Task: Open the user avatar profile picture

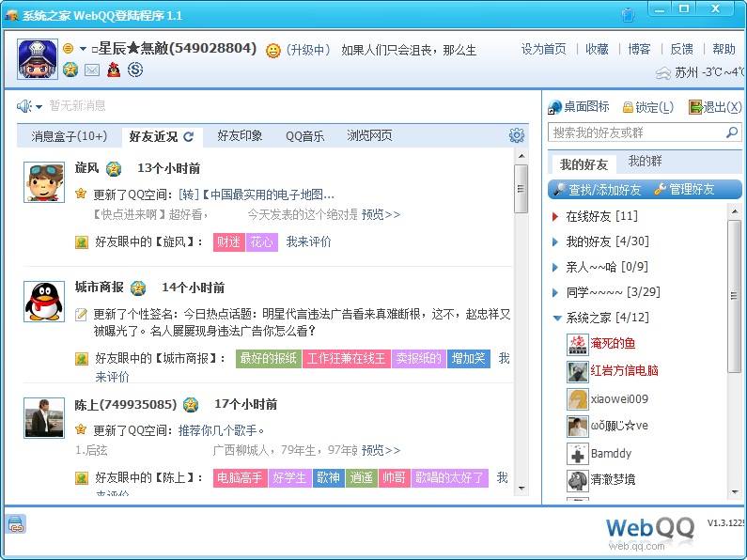Action: pos(38,59)
